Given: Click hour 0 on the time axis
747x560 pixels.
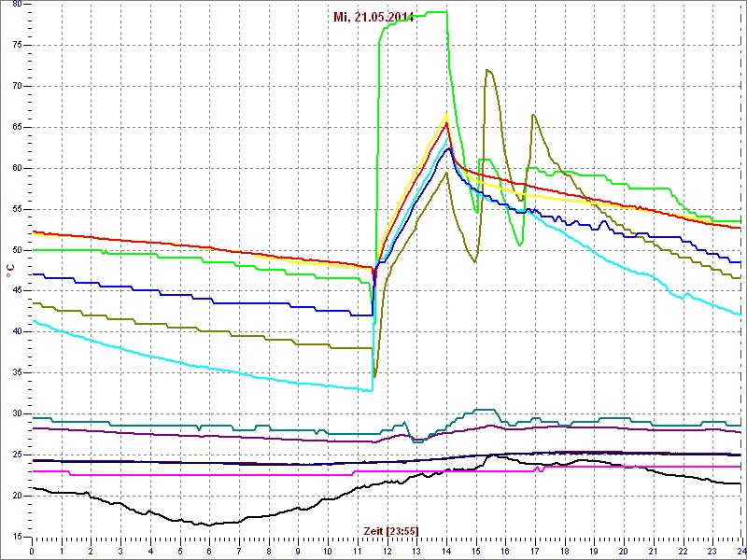Looking at the screenshot, I should coord(32,551).
